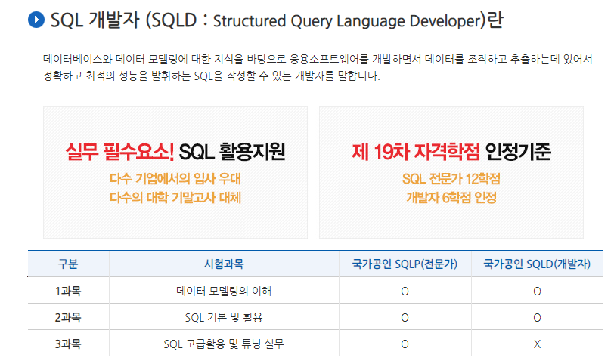Click the 'SQL 고급활용 및 튜닝 실무' cell
Image resolution: width=614 pixels, height=364 pixels.
pyautogui.click(x=224, y=344)
